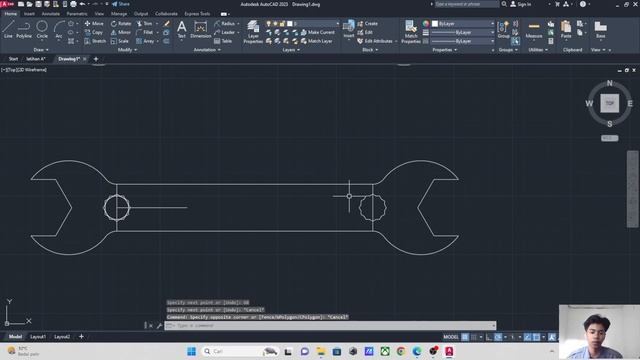Expand the Modify panel

click(x=127, y=50)
